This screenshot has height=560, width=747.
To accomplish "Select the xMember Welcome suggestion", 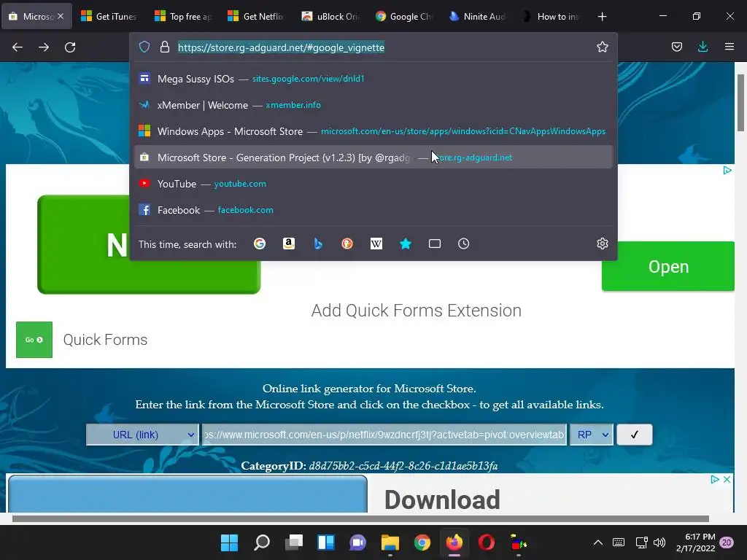I will tap(373, 105).
